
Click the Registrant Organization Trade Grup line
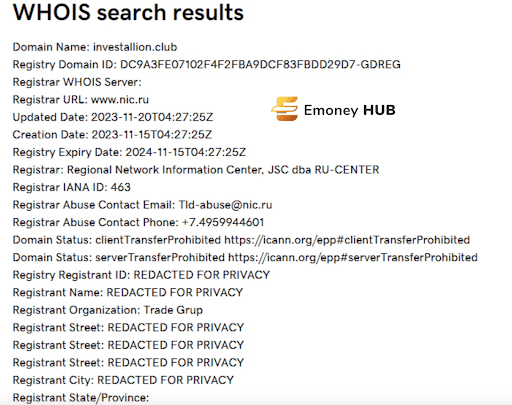click(108, 310)
